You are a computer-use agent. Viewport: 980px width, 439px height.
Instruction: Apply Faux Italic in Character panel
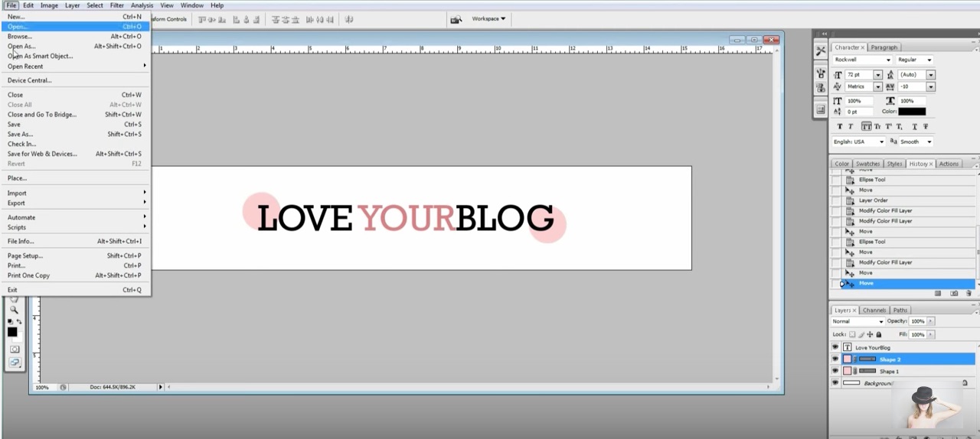[x=850, y=126]
